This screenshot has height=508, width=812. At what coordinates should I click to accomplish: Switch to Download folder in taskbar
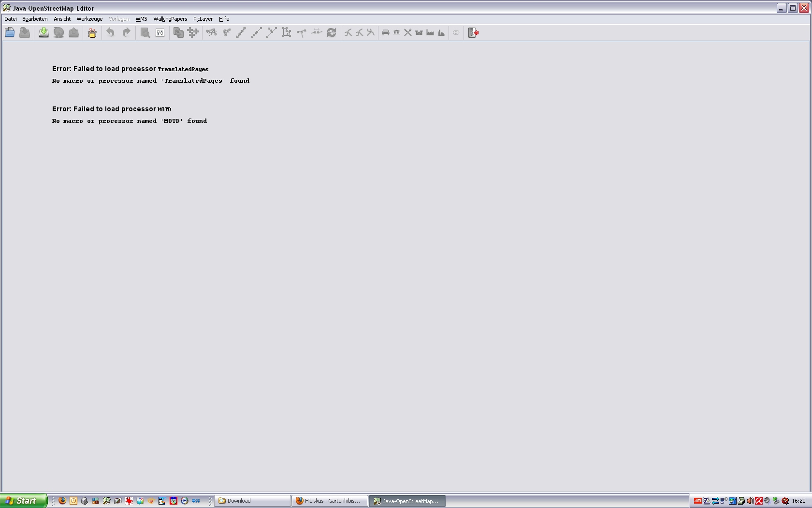click(x=252, y=501)
